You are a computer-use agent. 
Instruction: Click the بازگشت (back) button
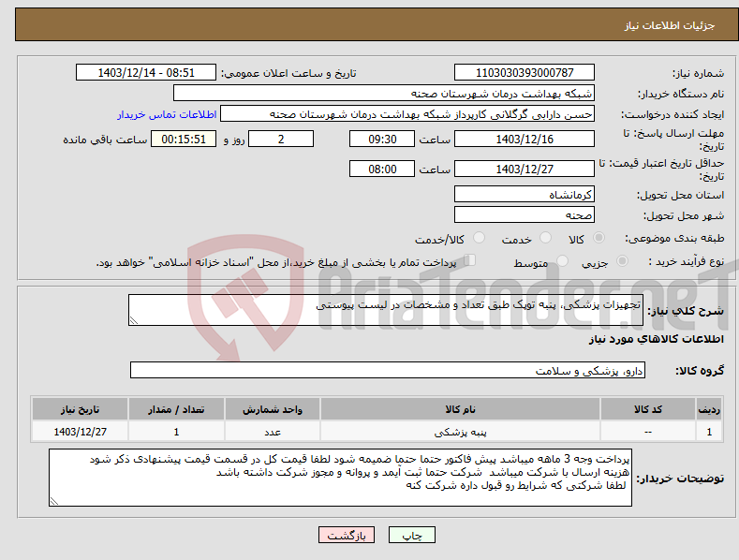point(347,535)
